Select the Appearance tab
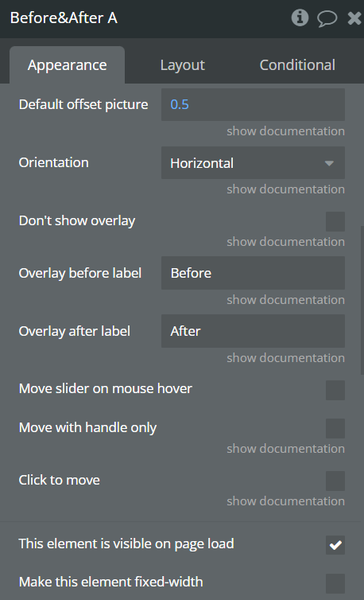 pyautogui.click(x=67, y=64)
